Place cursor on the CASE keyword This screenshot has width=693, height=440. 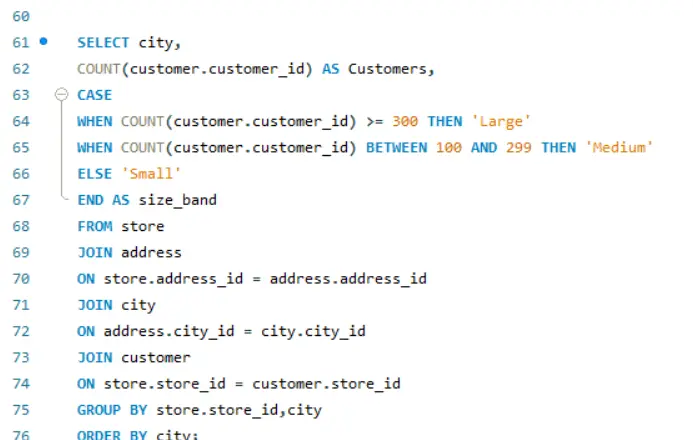[x=95, y=95]
